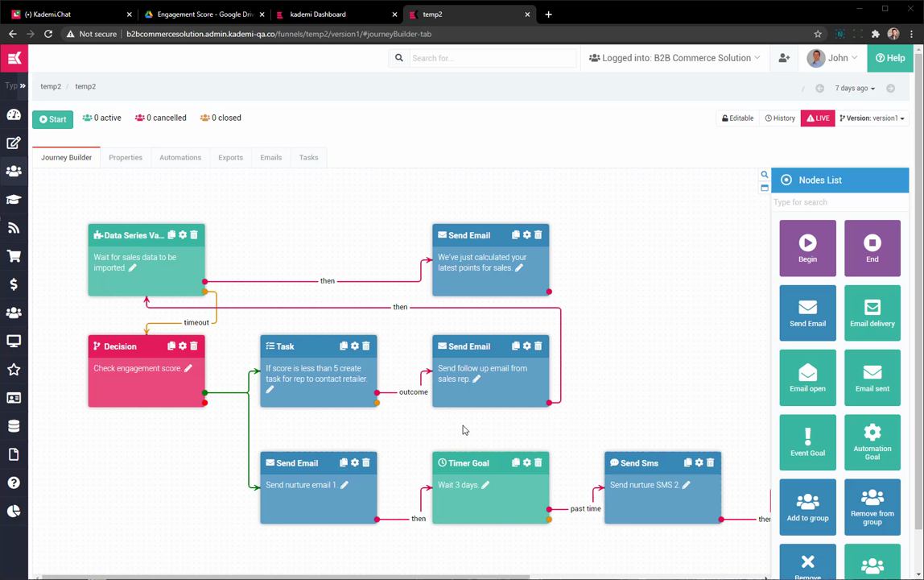
Task: Expand the Version: version1 dropdown
Action: [x=872, y=118]
